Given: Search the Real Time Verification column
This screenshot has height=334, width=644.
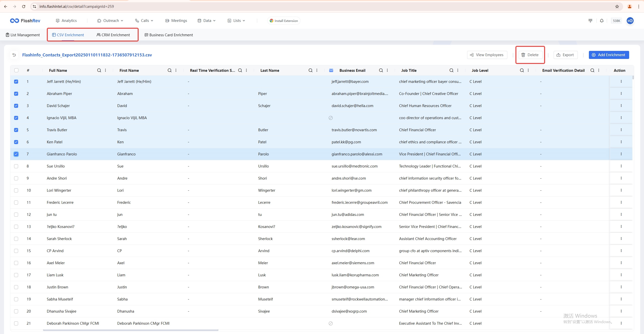Looking at the screenshot, I should click(240, 71).
